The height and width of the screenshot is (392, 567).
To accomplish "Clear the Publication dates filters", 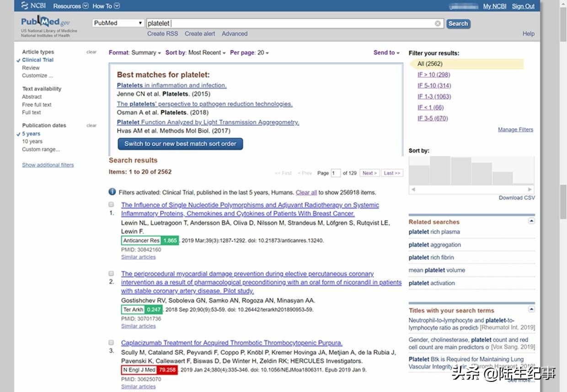I will pos(91,125).
